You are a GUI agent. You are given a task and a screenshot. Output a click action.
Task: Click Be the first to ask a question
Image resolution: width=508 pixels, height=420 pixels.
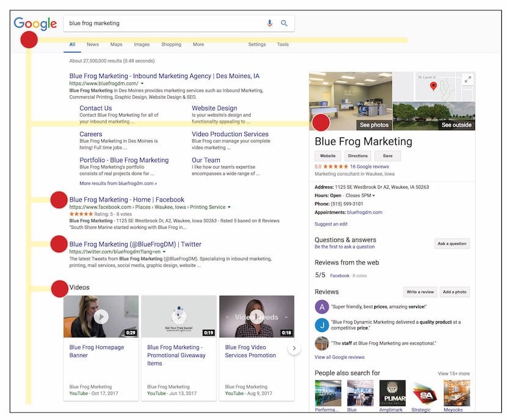344,247
